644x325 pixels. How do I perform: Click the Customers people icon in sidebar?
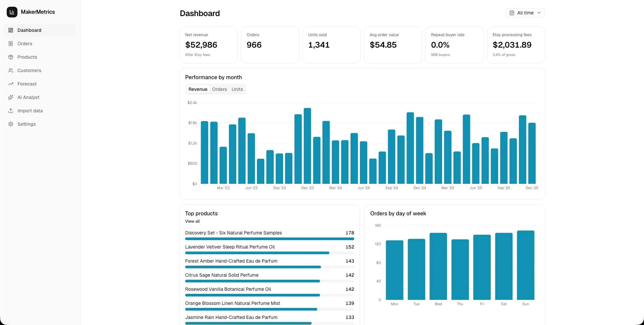click(x=11, y=70)
